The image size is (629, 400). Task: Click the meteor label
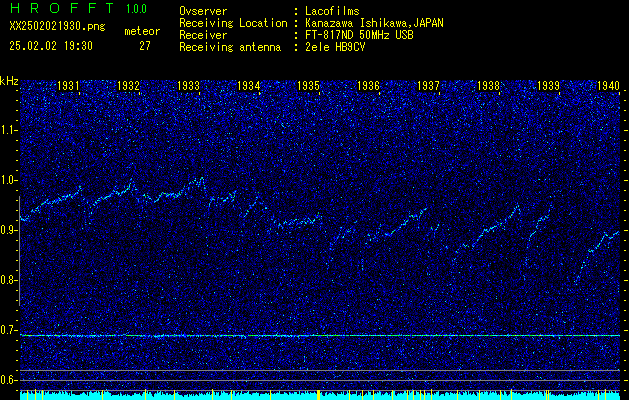(142, 31)
